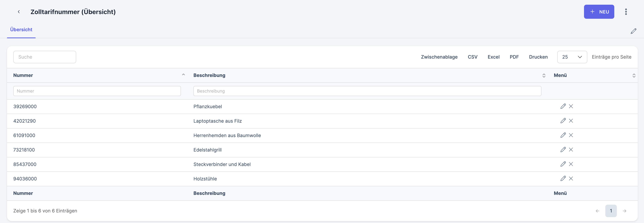Open the three-dot options menu
Image resolution: width=644 pixels, height=223 pixels.
coord(626,12)
